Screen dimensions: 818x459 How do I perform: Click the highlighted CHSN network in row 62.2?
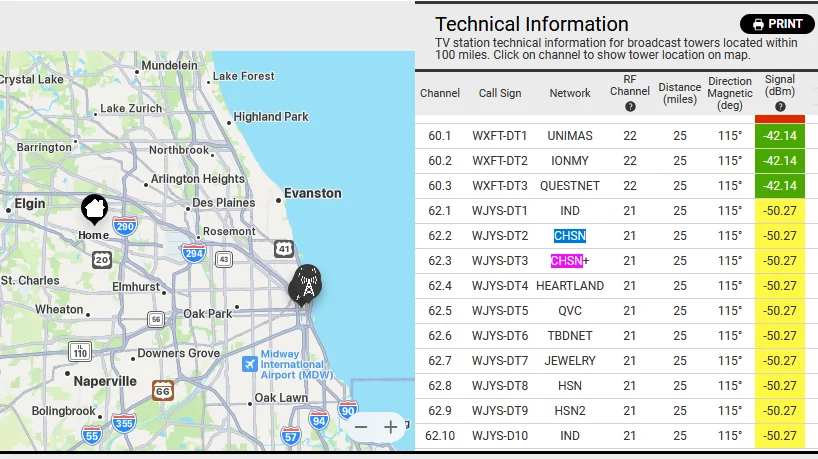(570, 236)
